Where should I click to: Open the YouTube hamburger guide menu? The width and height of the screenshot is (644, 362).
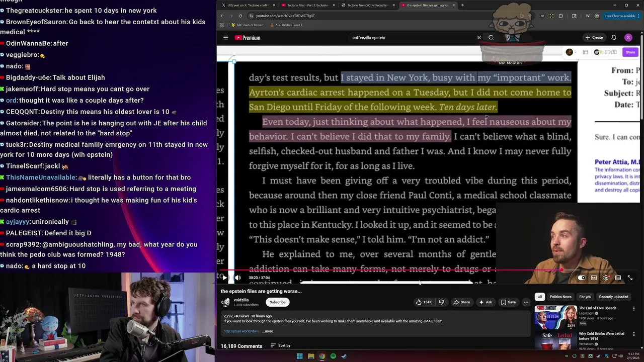[225, 38]
